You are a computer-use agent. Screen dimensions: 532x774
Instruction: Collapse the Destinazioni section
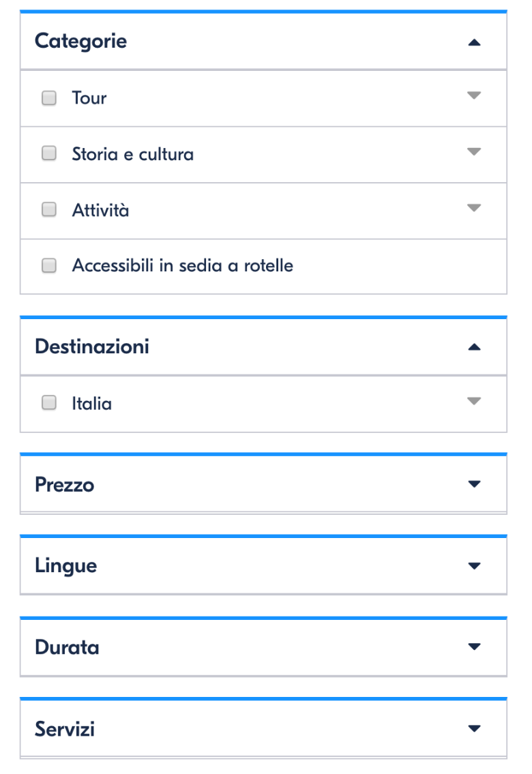click(474, 346)
